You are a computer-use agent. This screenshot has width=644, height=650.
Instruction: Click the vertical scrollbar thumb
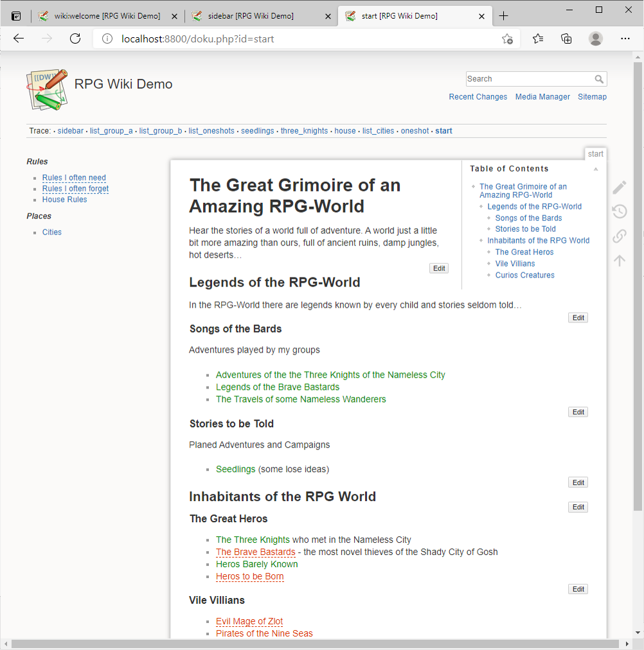click(x=638, y=286)
